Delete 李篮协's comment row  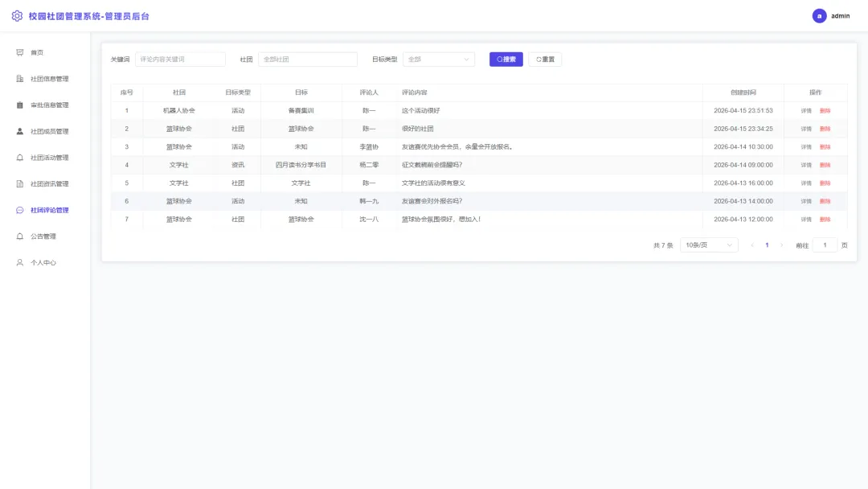point(825,146)
